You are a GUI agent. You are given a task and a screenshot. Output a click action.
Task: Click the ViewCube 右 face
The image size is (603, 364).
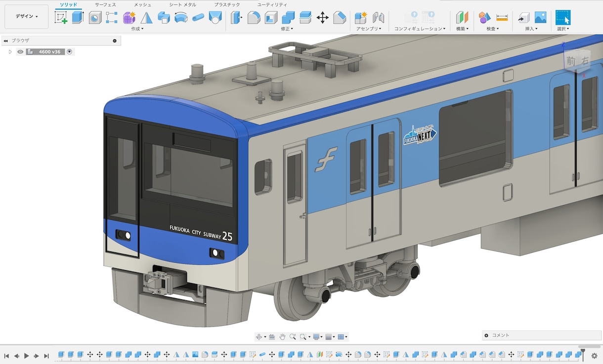585,61
